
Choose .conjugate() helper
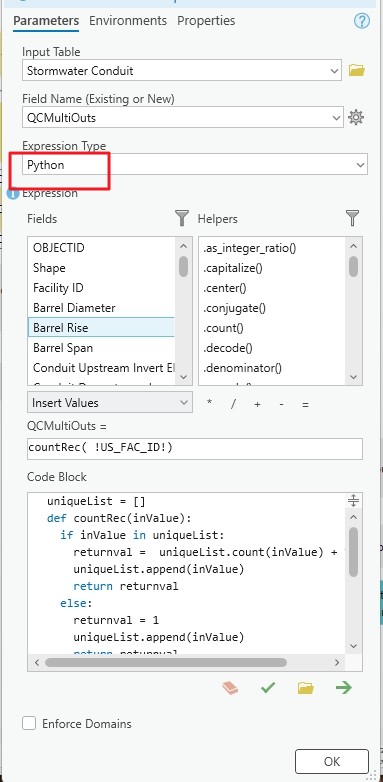[x=272, y=308]
